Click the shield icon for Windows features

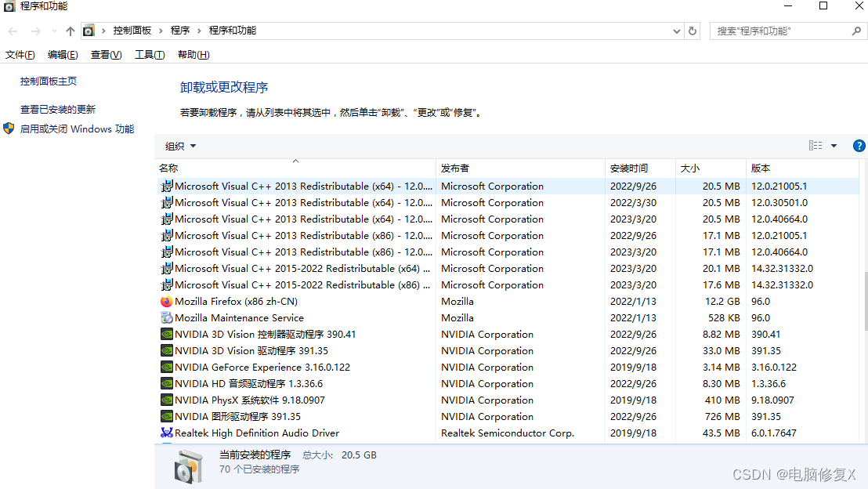[x=9, y=129]
